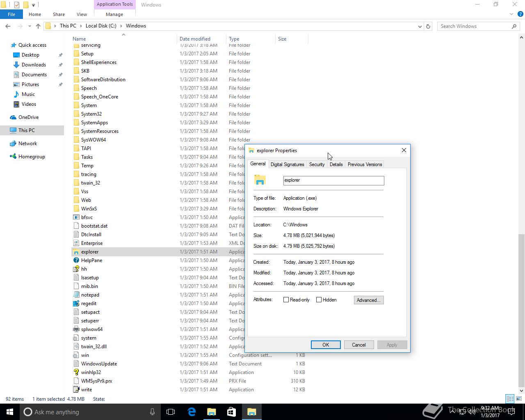Switch to the Home ribbon tab

tap(35, 14)
